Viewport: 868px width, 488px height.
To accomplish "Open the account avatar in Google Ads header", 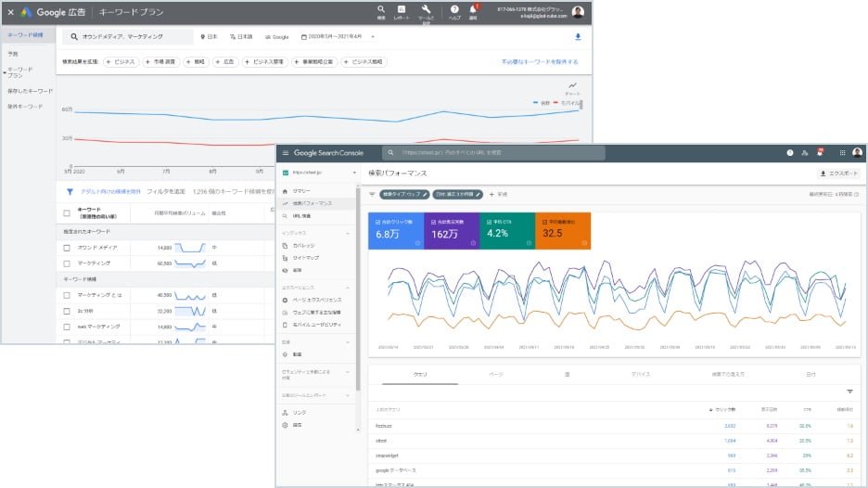I will click(x=578, y=12).
